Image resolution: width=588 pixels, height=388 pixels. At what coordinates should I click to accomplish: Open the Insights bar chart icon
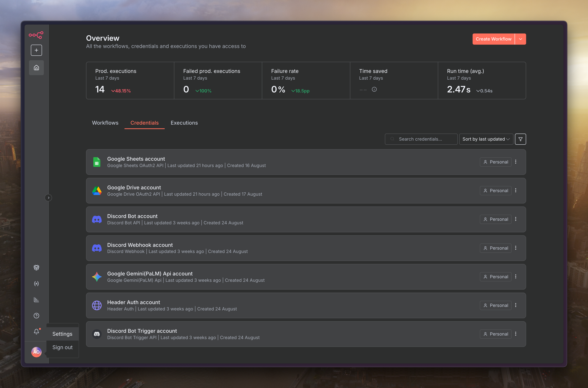[36, 300]
